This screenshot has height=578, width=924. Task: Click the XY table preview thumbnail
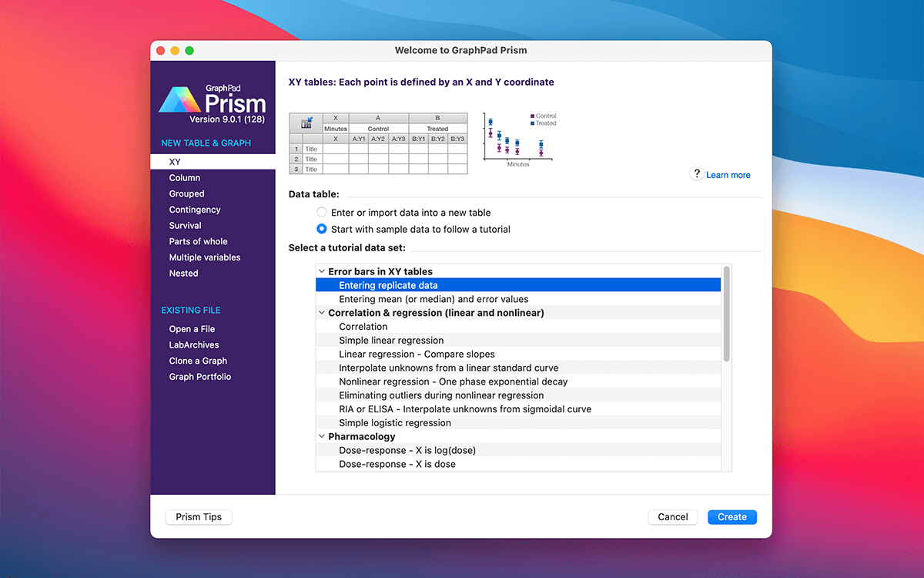pyautogui.click(x=378, y=143)
